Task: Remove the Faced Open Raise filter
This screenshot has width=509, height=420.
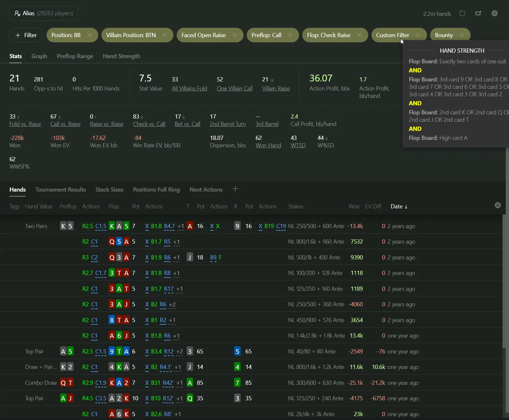Action: point(235,35)
